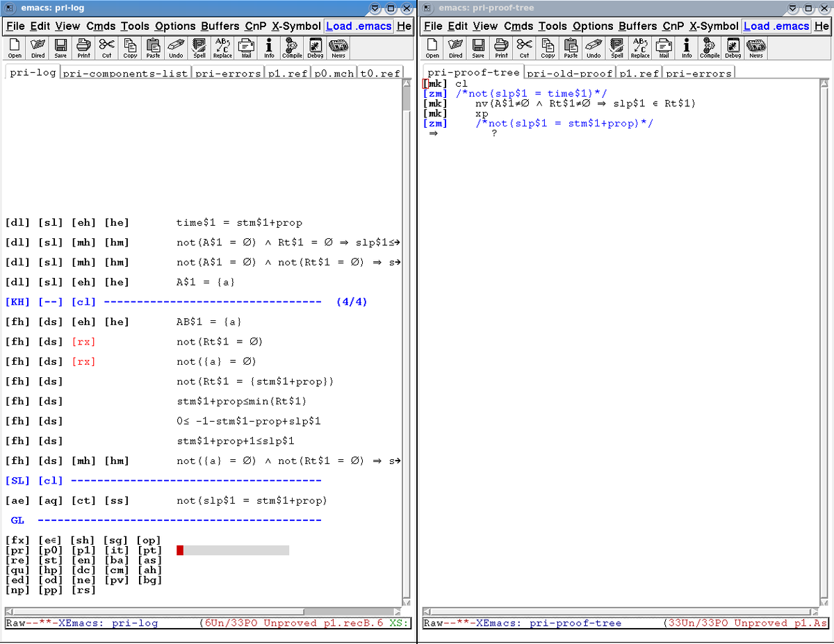Click the red [rx] on not(Rt$1 = ∅) row
The width and height of the screenshot is (834, 644).
click(83, 342)
